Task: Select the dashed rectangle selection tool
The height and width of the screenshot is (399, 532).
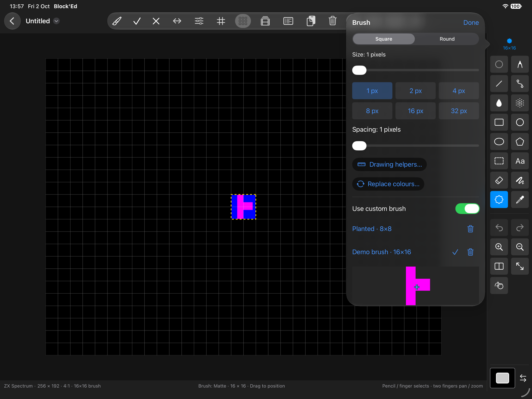Action: click(499, 161)
